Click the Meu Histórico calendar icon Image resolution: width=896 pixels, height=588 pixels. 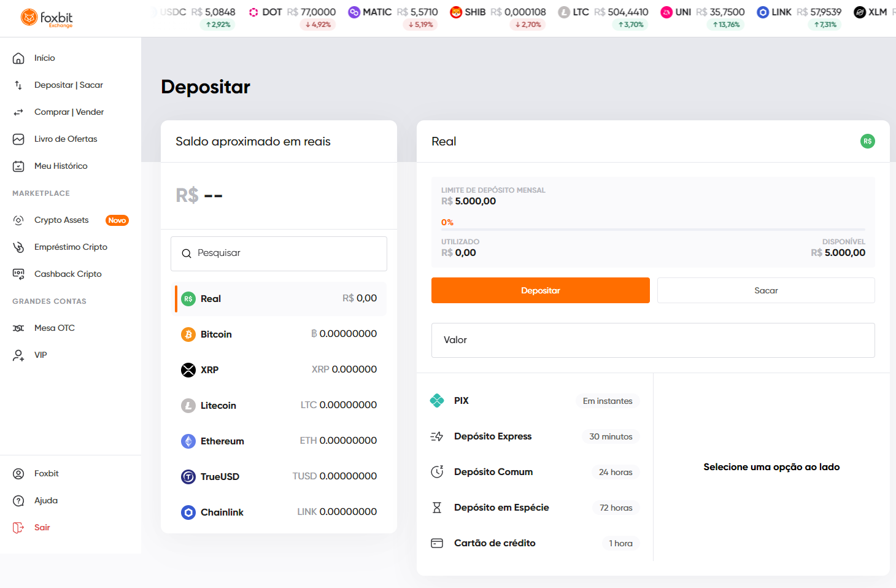(18, 166)
